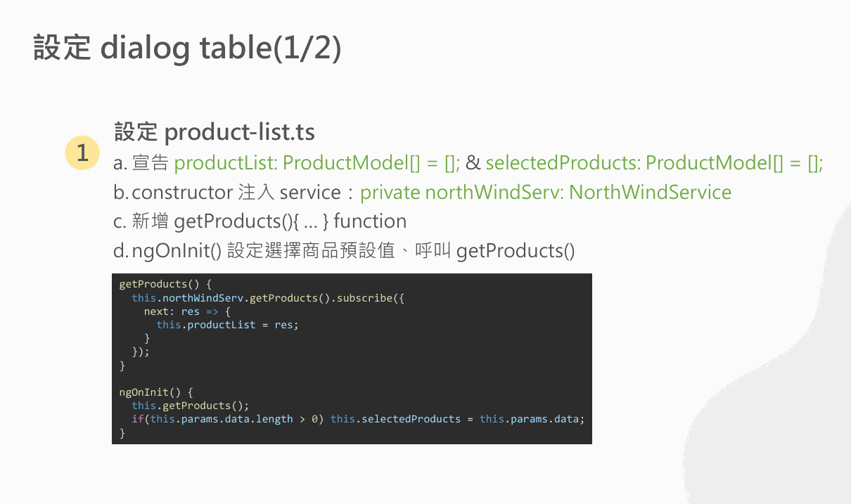The height and width of the screenshot is (504, 851).
Task: Click the yellow number 1 circle badge
Action: point(82,153)
